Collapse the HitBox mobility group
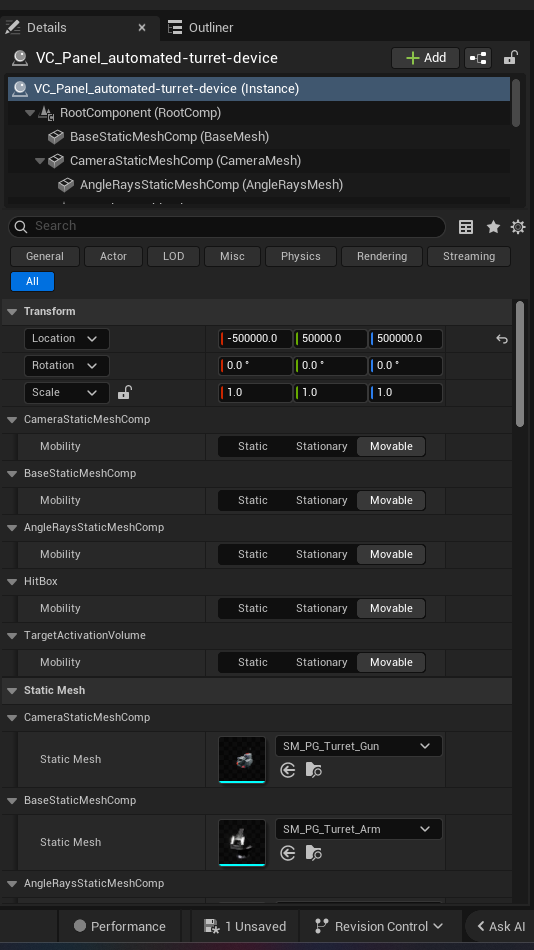Screen dimensions: 534x950 pos(12,582)
